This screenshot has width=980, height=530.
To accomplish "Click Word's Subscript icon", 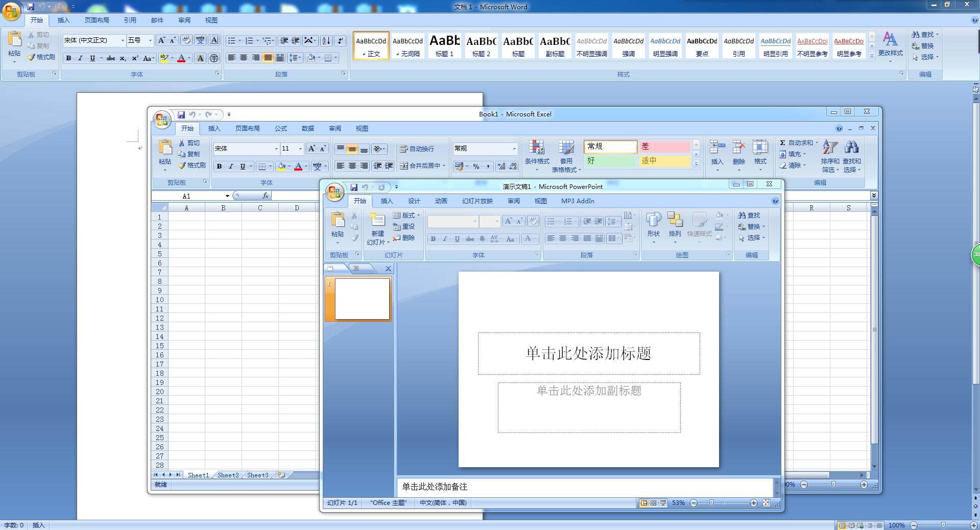I will pyautogui.click(x=123, y=58).
